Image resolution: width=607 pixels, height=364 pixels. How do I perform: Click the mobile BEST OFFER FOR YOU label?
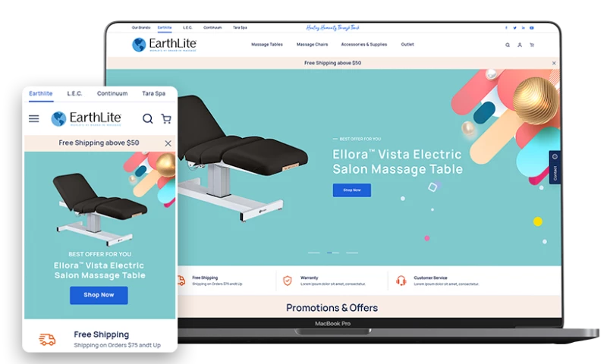tap(100, 254)
